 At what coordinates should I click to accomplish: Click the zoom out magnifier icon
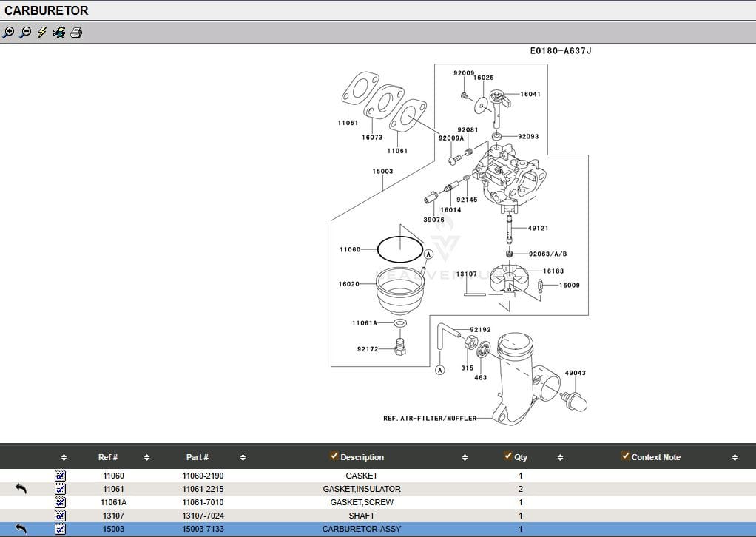pyautogui.click(x=25, y=33)
